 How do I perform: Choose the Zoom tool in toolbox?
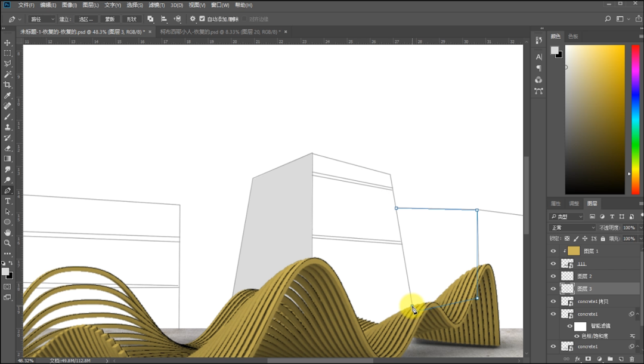8,243
